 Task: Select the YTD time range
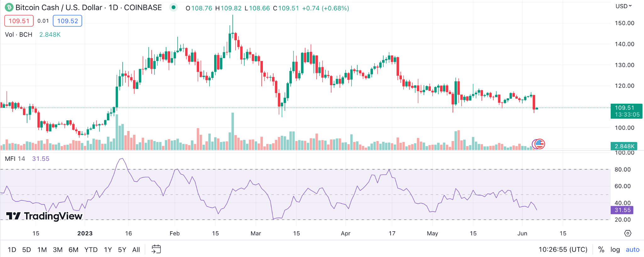click(91, 250)
